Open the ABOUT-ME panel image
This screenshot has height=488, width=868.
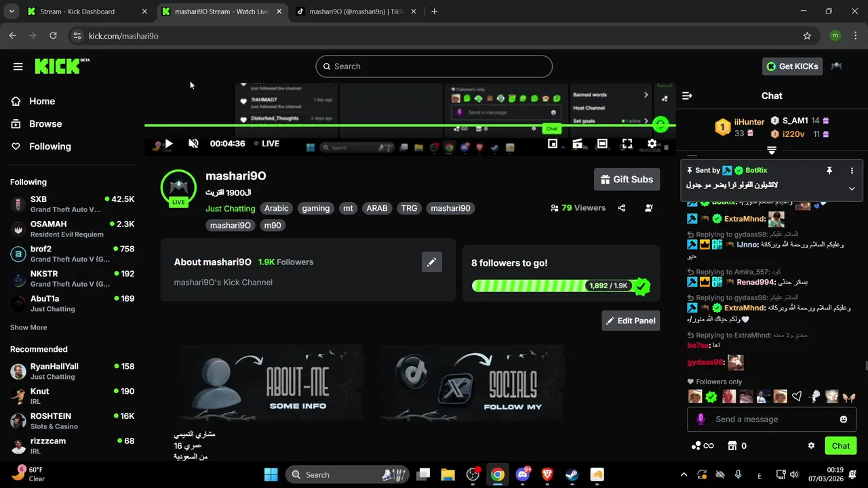tap(271, 384)
